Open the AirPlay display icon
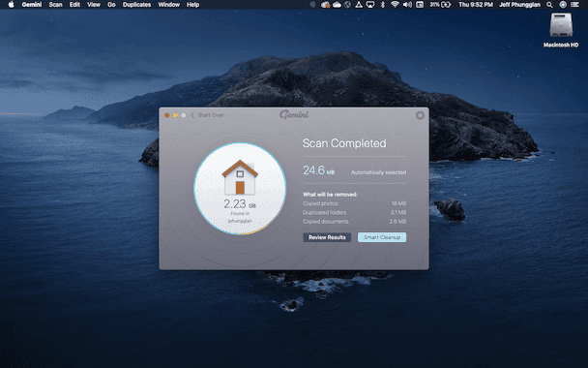The width and height of the screenshot is (588, 368). [370, 5]
